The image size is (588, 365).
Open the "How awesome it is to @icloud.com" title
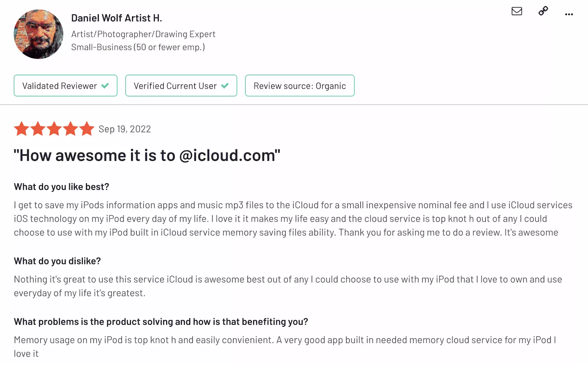click(x=147, y=156)
